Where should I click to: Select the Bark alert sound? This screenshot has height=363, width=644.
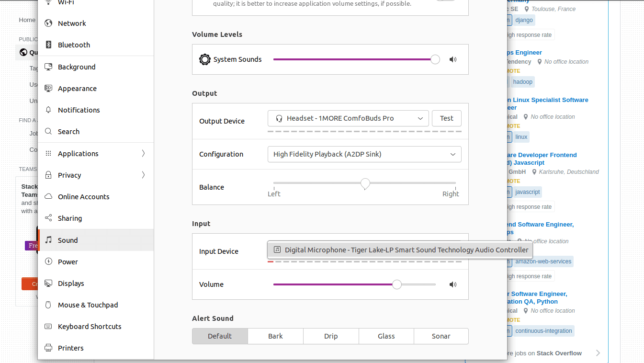pyautogui.click(x=275, y=336)
